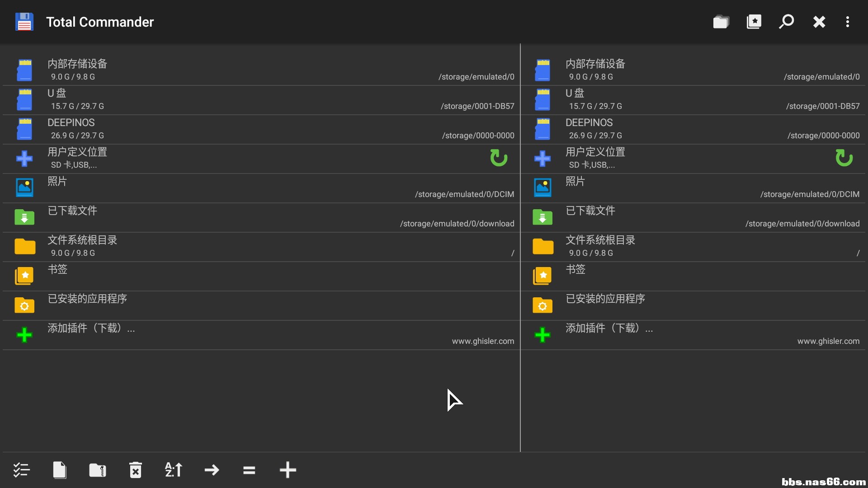
Task: Open 书签 in the right panel
Action: click(693, 276)
